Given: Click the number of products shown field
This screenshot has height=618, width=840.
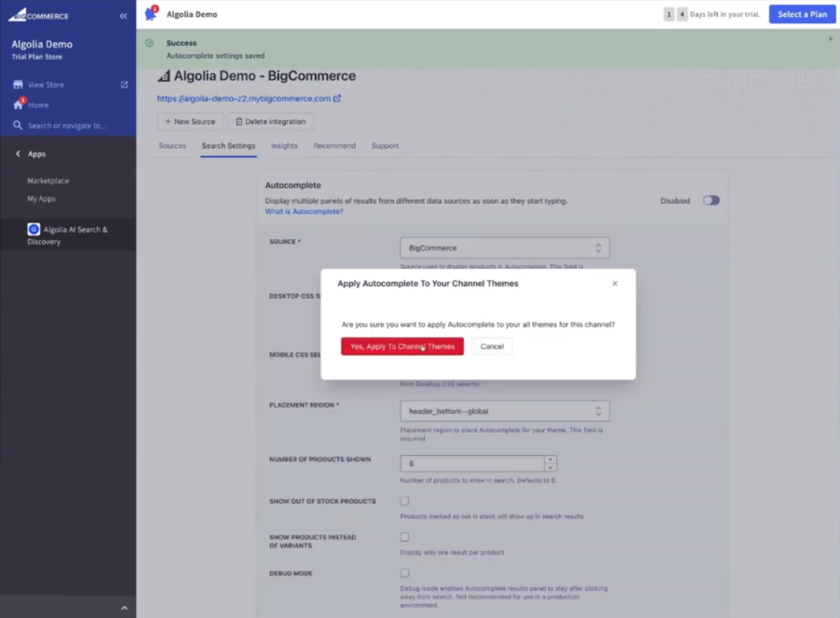Looking at the screenshot, I should 472,463.
